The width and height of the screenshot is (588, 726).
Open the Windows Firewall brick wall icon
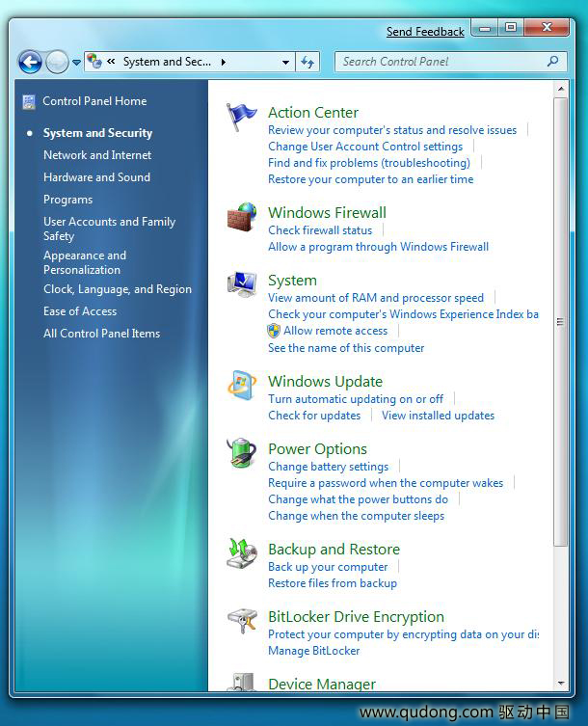point(242,217)
